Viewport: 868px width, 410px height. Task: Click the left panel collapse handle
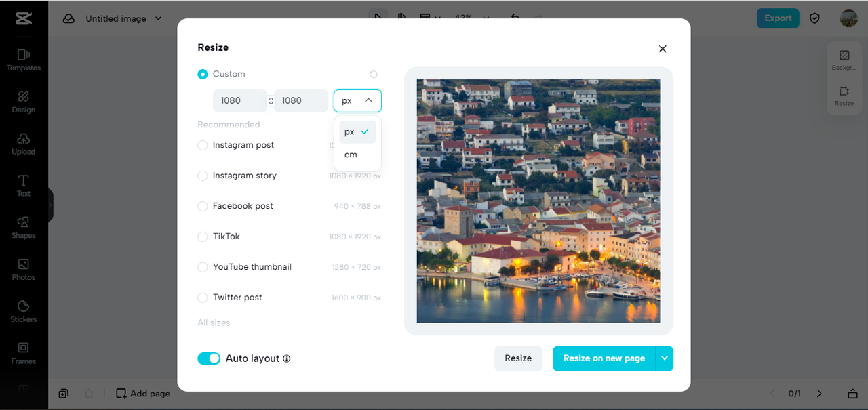tap(50, 205)
